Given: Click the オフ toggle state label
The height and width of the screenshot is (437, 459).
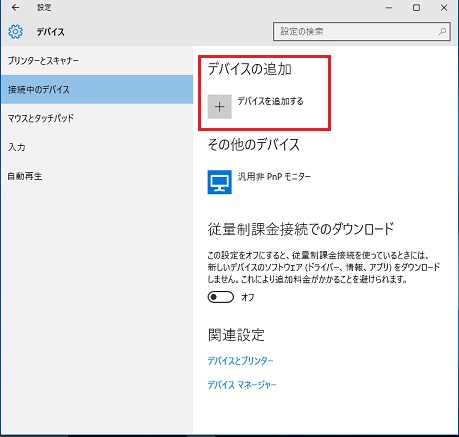Looking at the screenshot, I should tap(248, 297).
